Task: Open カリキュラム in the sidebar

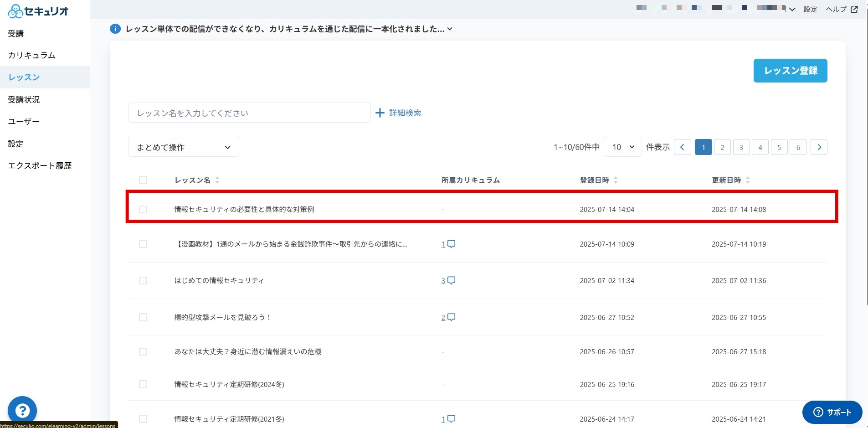Action: [31, 55]
